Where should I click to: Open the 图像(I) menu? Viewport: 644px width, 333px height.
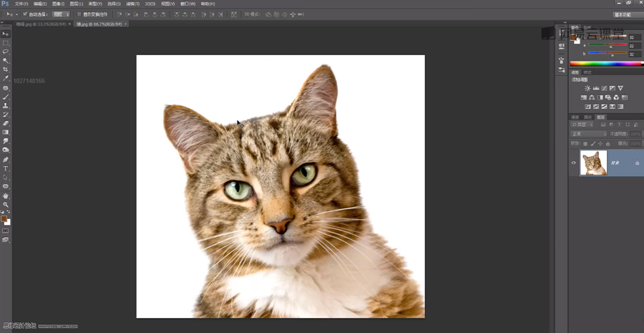click(59, 4)
